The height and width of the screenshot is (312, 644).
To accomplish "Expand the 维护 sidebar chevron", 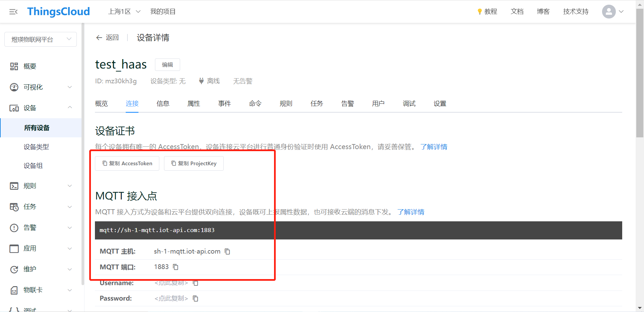I will [70, 269].
